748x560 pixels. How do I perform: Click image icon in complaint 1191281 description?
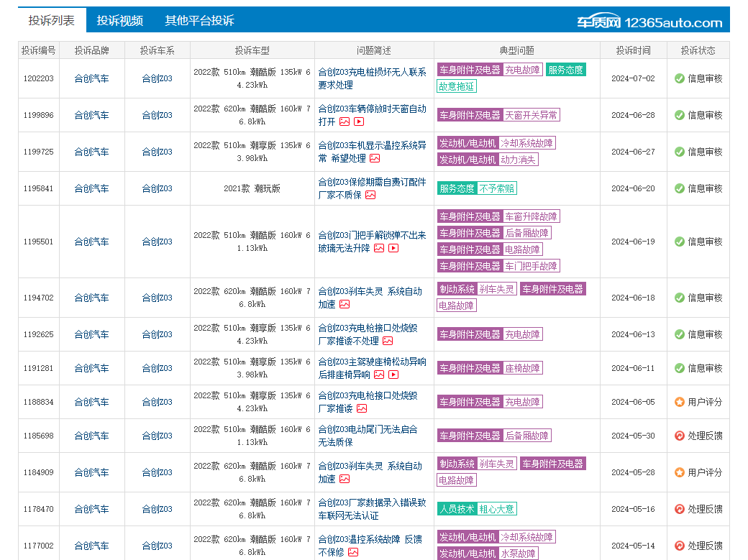click(x=379, y=375)
